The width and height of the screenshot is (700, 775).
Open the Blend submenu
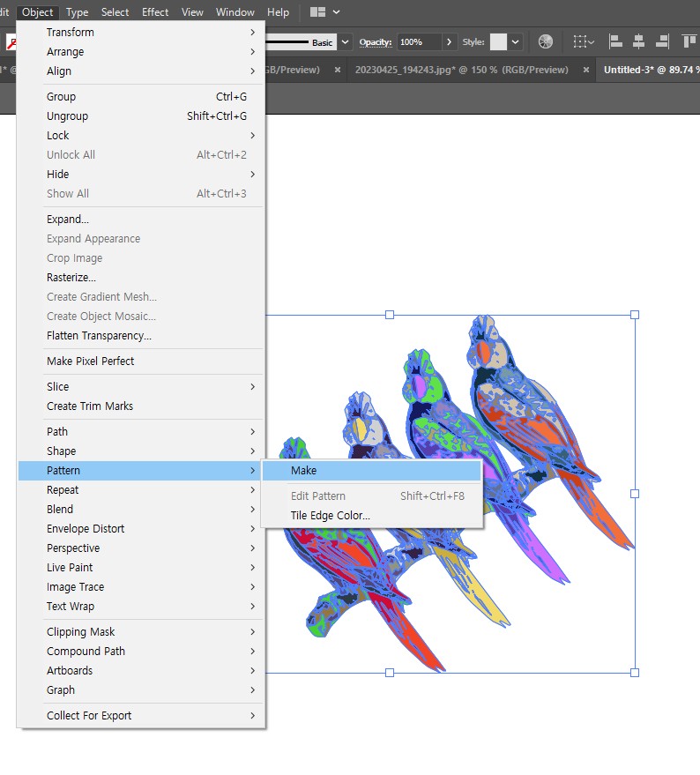[x=141, y=509]
